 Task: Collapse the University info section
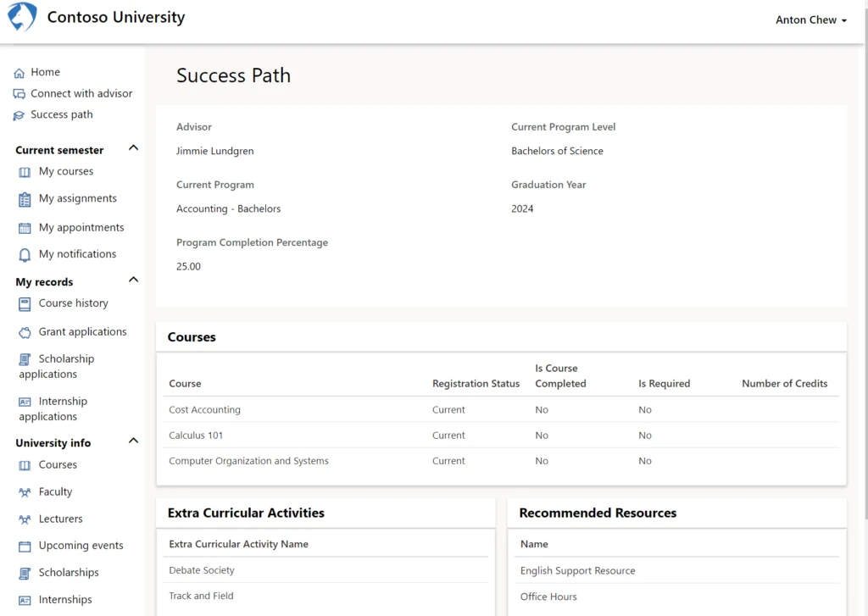[132, 440]
